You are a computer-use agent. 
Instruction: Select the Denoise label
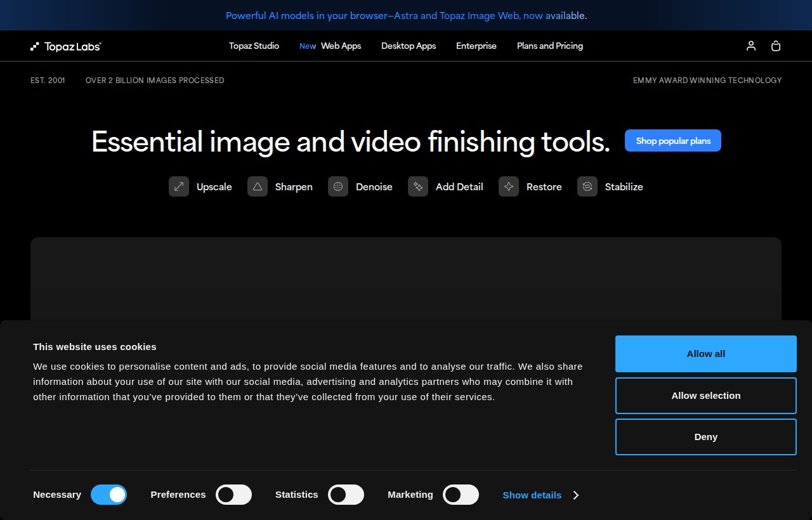coord(374,186)
